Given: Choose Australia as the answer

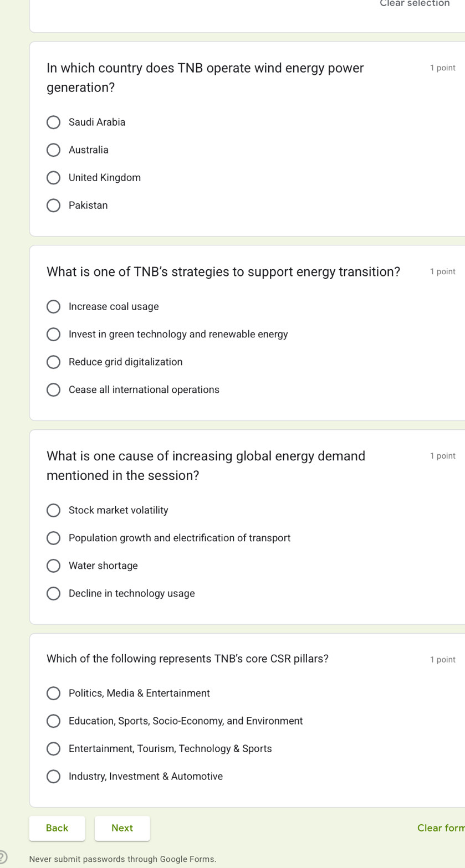Looking at the screenshot, I should click(53, 150).
